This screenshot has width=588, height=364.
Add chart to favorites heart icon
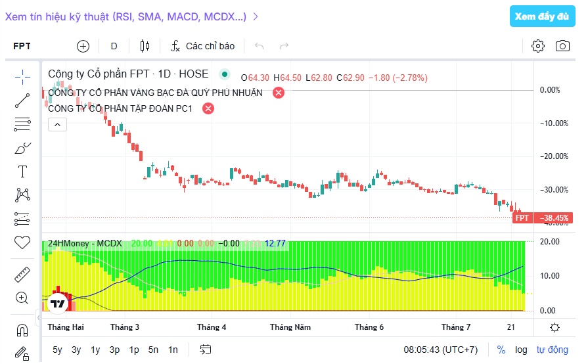tap(22, 242)
